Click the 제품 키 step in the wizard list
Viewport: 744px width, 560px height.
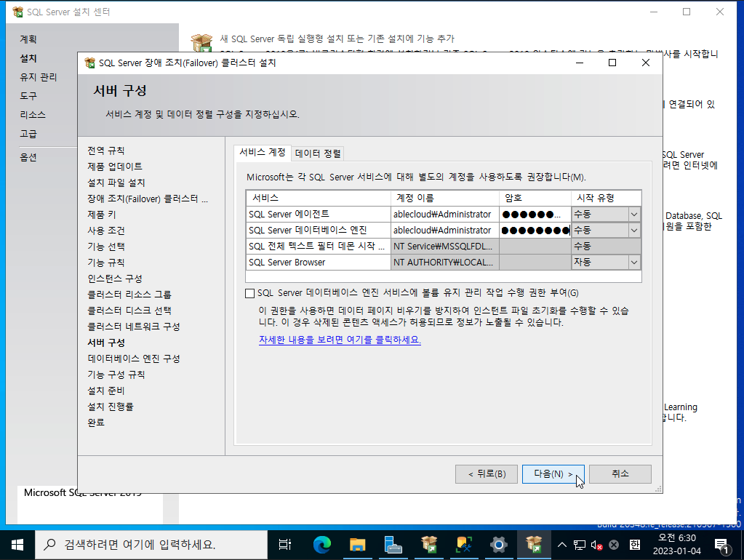coord(102,215)
